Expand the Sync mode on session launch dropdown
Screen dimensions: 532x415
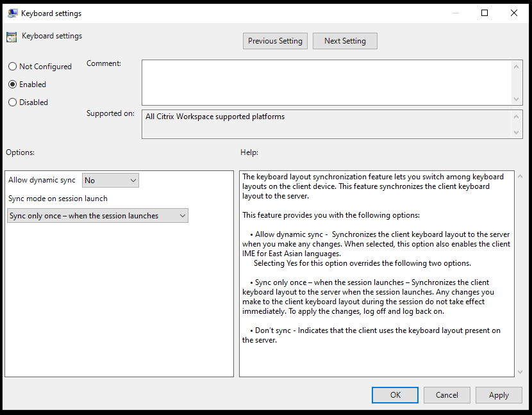pyautogui.click(x=97, y=216)
